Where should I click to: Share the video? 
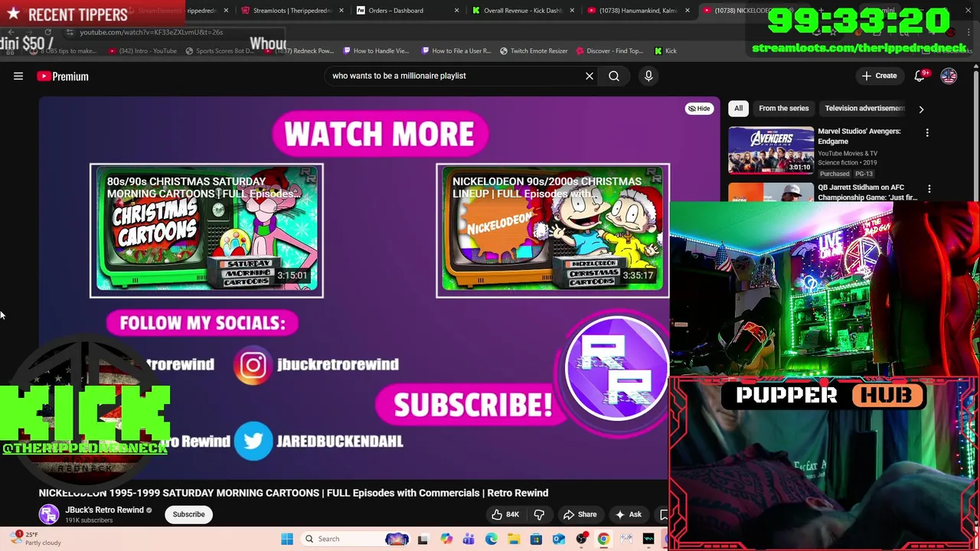[580, 514]
